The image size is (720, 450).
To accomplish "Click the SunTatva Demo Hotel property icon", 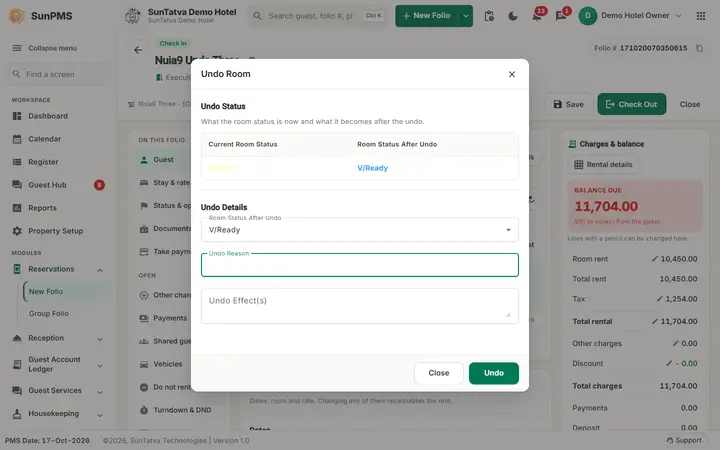I will [x=132, y=16].
